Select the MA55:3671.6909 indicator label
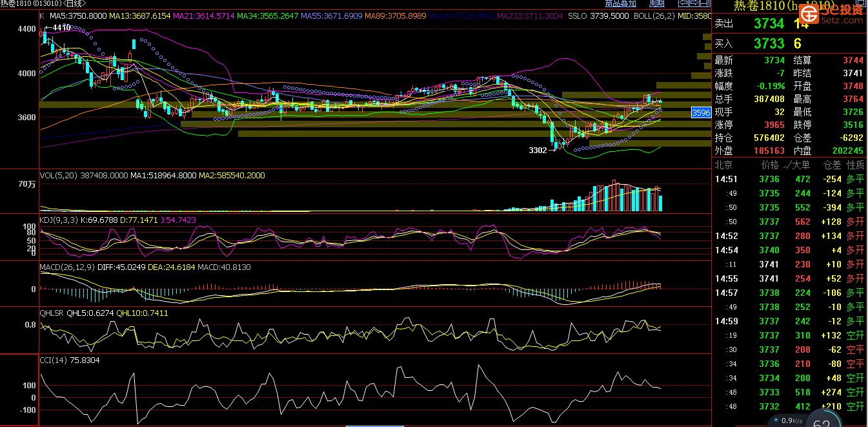Screen dimensions: 868x427 click(332, 16)
